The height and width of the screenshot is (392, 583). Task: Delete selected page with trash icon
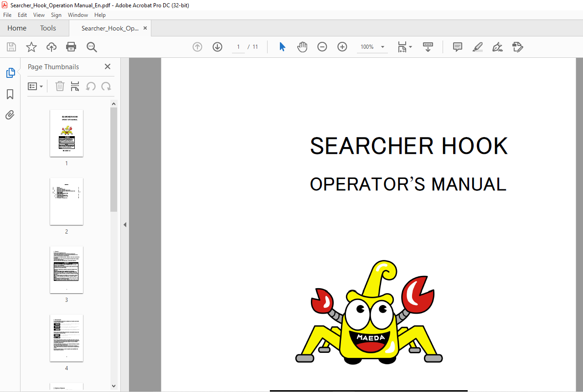(x=60, y=86)
